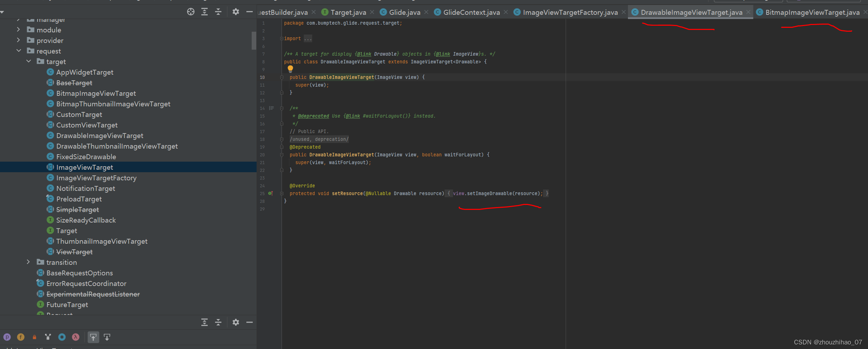This screenshot has width=868, height=349.
Task: Click ImageViewTarget superclass name in code
Action: point(432,62)
